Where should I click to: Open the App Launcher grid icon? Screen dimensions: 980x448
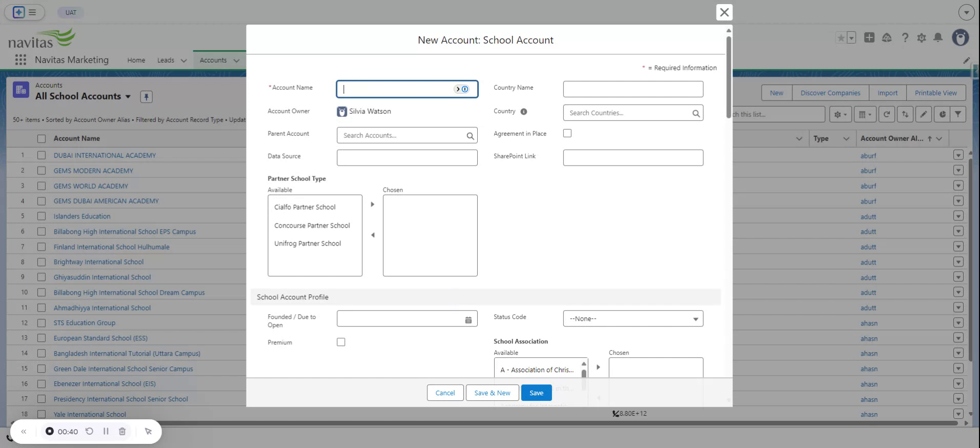click(x=21, y=60)
